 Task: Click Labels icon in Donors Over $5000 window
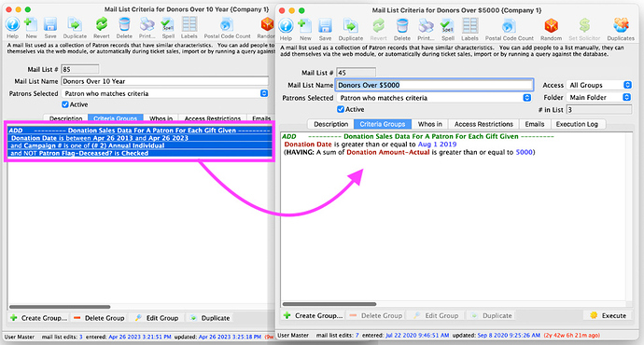[x=469, y=26]
